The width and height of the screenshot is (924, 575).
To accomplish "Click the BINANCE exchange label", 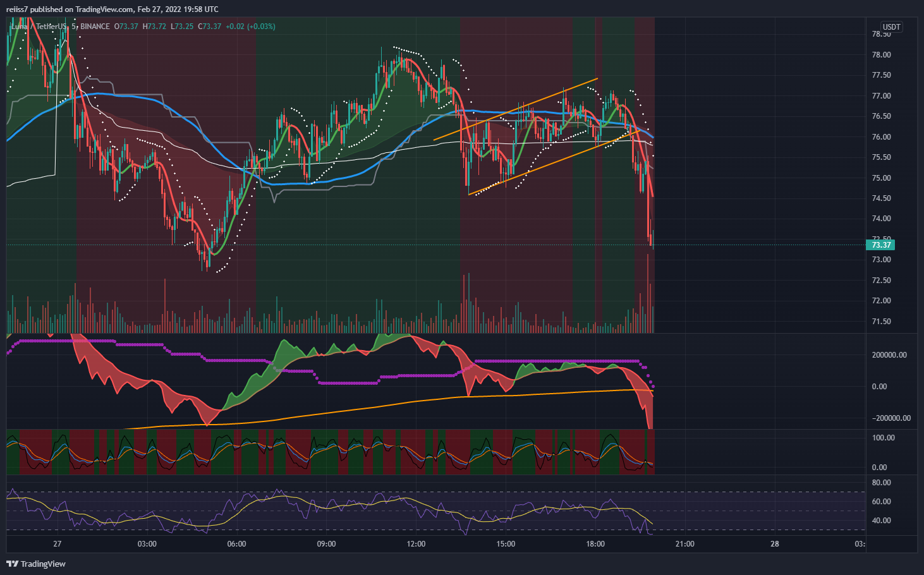I will (95, 27).
